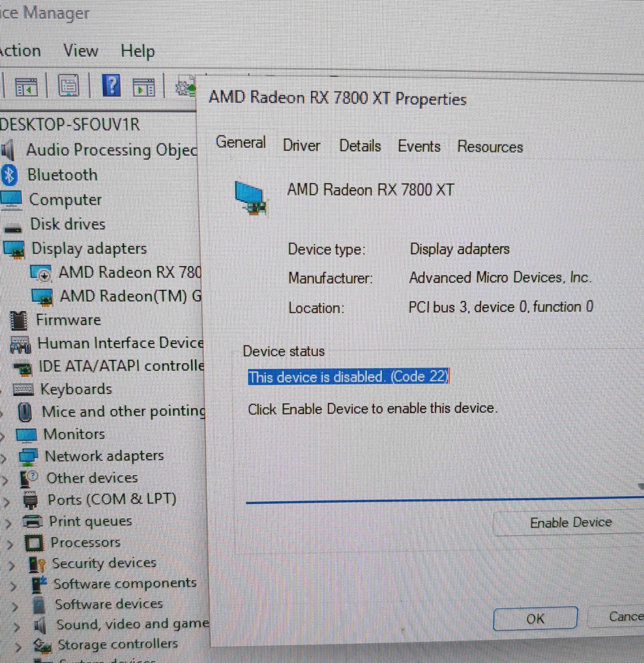The image size is (644, 663).
Task: Select the General tab
Action: coord(241,142)
